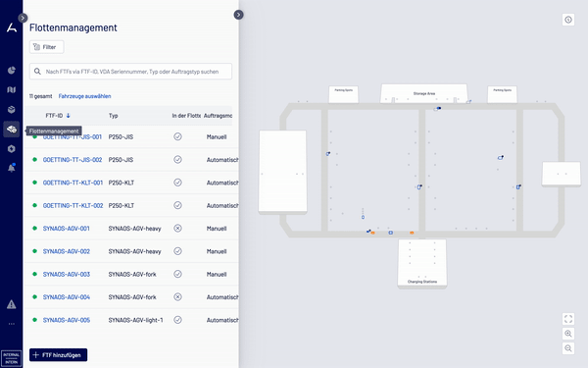The image size is (588, 368).
Task: Open the dashboard pie chart icon
Action: pyautogui.click(x=11, y=71)
